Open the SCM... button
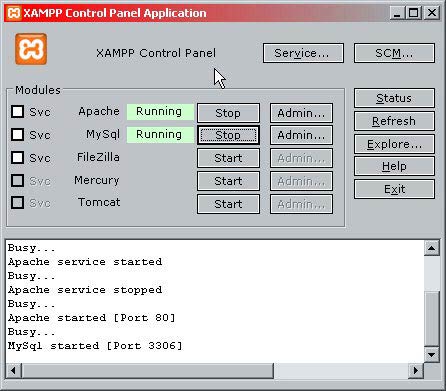 pos(394,53)
